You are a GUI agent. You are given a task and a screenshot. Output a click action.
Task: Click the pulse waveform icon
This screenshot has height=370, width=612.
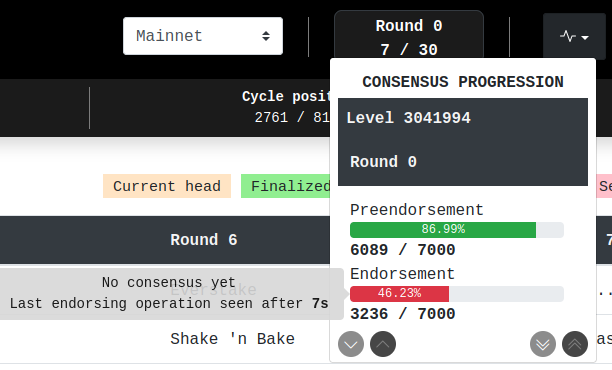[x=568, y=37]
